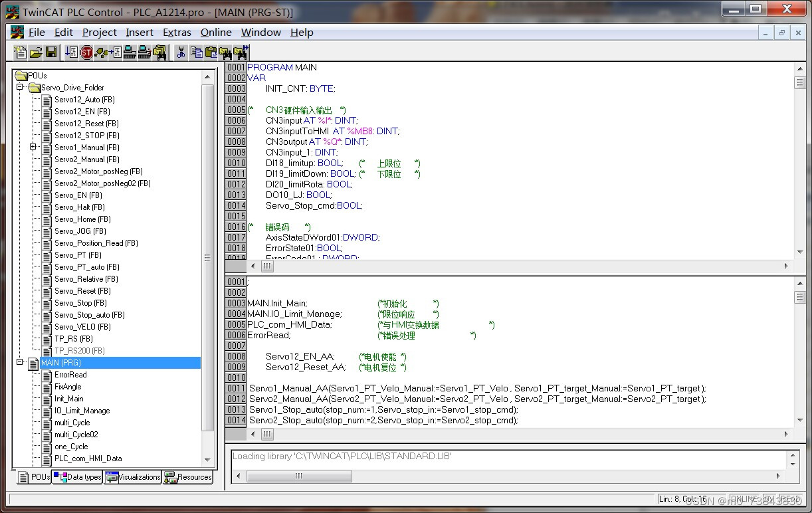The image size is (812, 513).
Task: Click the New project toolbar icon
Action: coord(20,52)
